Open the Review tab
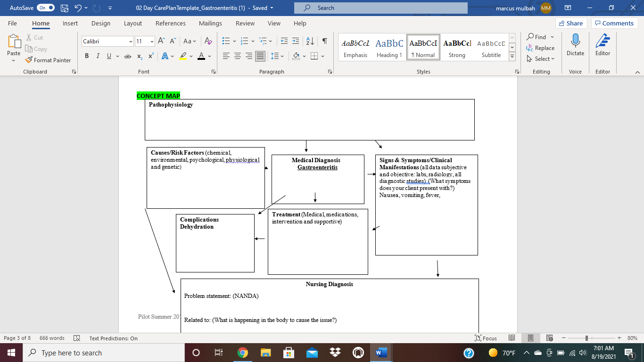This screenshot has width=644, height=362. [245, 23]
